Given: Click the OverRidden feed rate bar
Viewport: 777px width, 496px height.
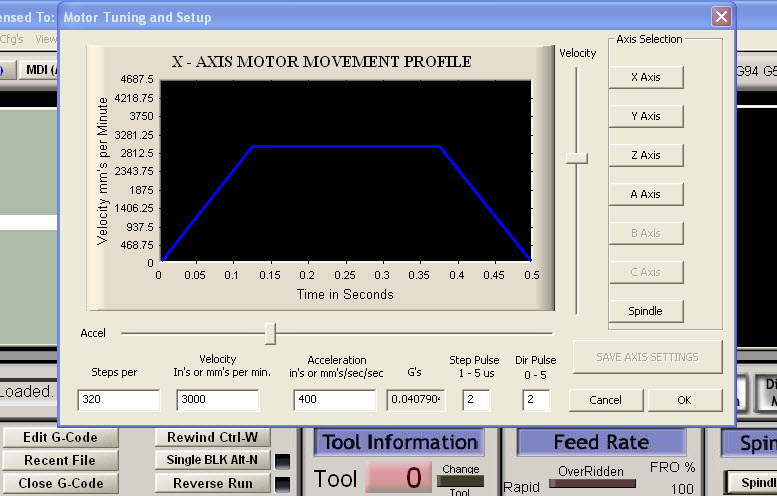Looking at the screenshot, I should click(592, 483).
